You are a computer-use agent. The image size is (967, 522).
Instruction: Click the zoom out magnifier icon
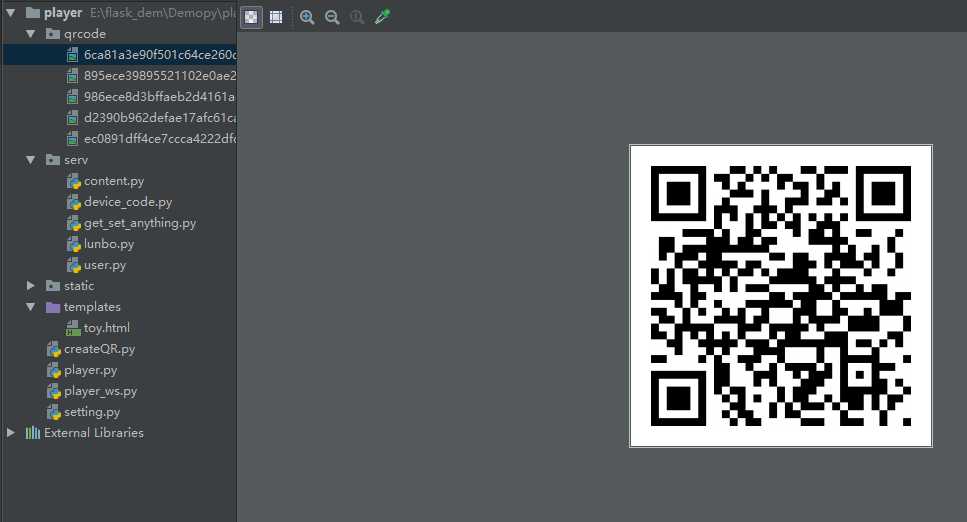click(332, 17)
